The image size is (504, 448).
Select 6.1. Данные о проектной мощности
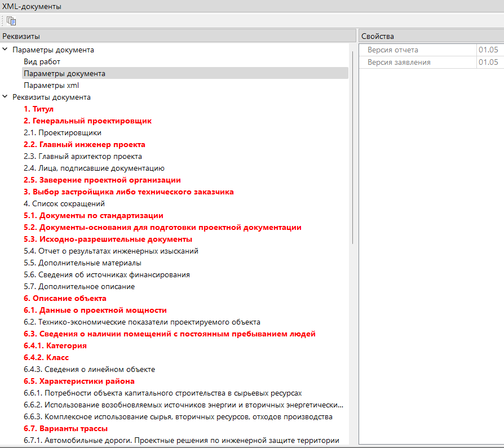[x=95, y=311]
